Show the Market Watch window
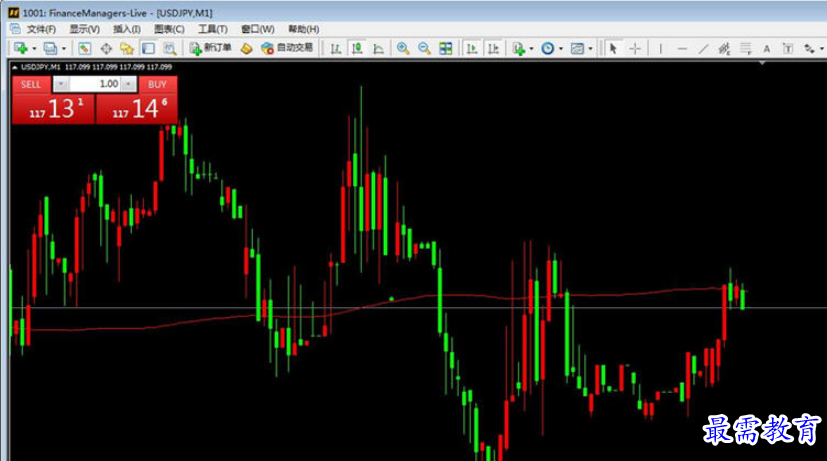 point(84,49)
